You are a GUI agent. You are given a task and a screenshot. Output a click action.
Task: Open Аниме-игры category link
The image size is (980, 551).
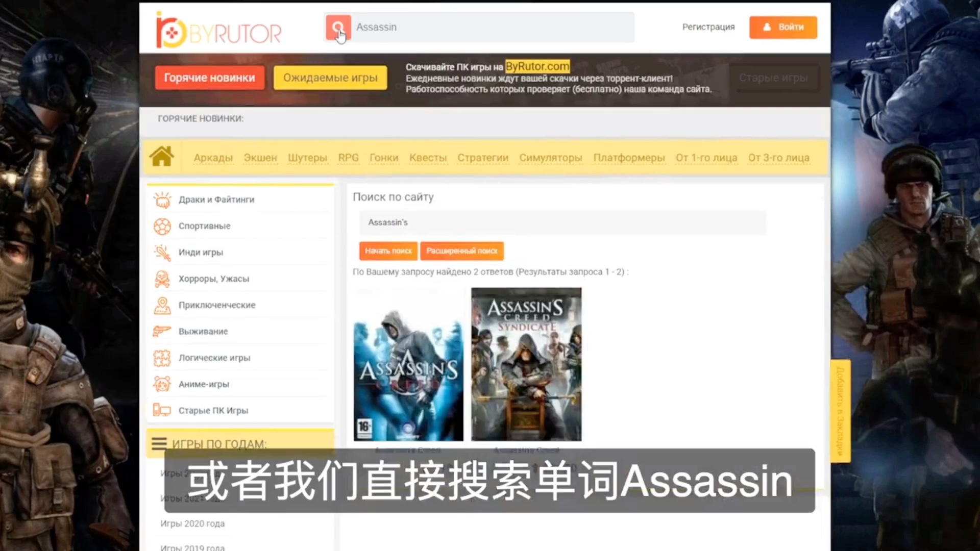pyautogui.click(x=204, y=384)
